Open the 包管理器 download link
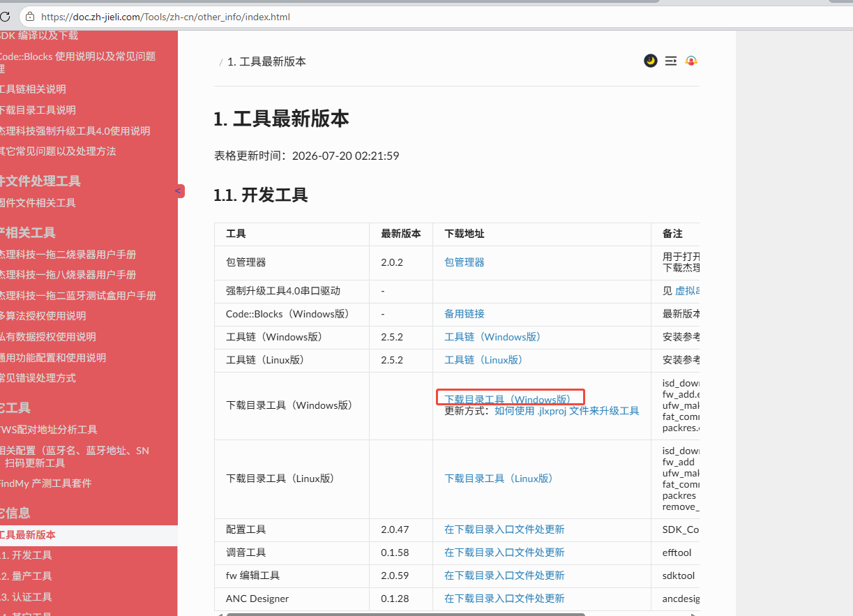The width and height of the screenshot is (853, 616). [465, 262]
